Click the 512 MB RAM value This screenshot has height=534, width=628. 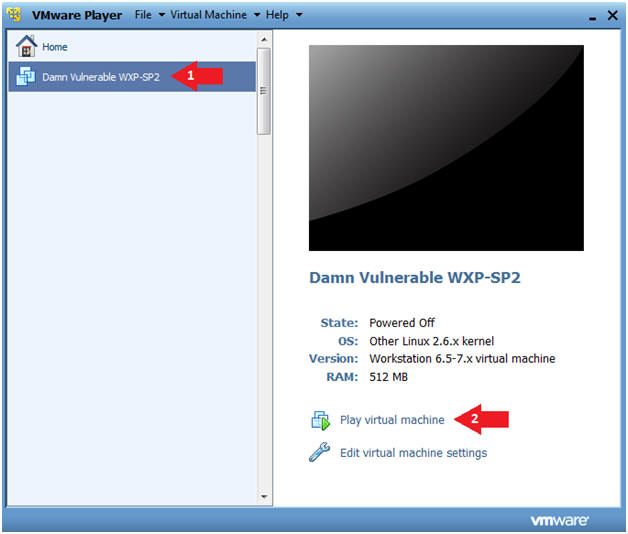[x=388, y=377]
